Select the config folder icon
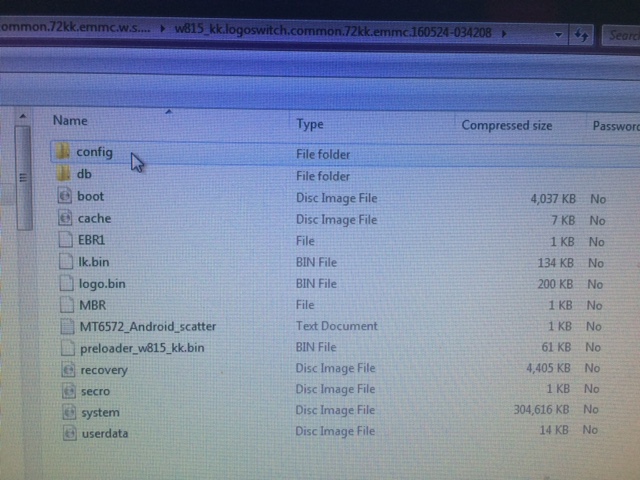640x480 pixels. tap(63, 152)
